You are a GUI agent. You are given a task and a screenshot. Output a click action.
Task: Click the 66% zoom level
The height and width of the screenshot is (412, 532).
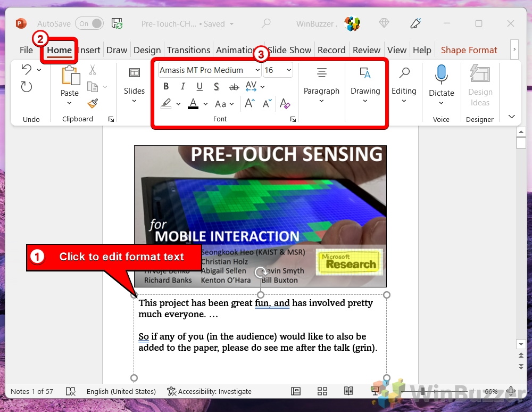tap(491, 391)
